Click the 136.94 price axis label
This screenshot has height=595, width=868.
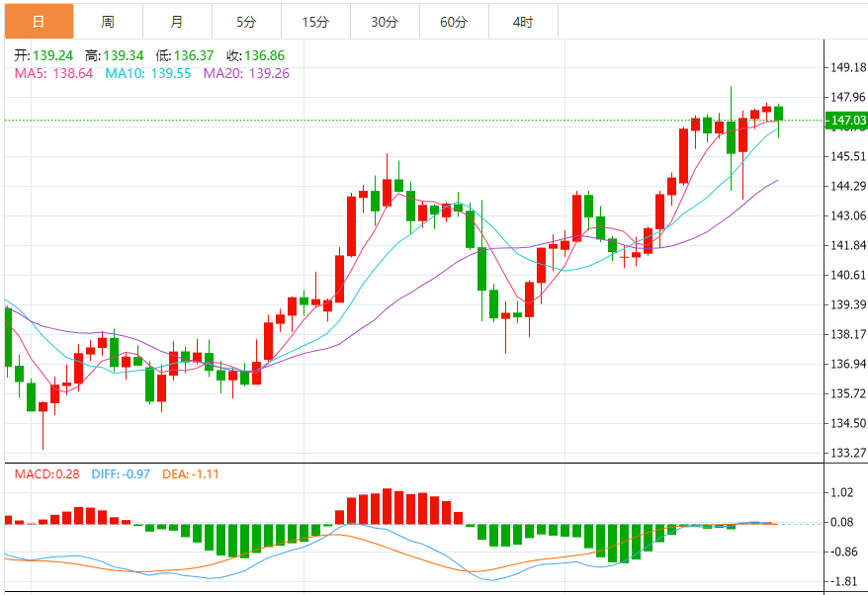848,364
